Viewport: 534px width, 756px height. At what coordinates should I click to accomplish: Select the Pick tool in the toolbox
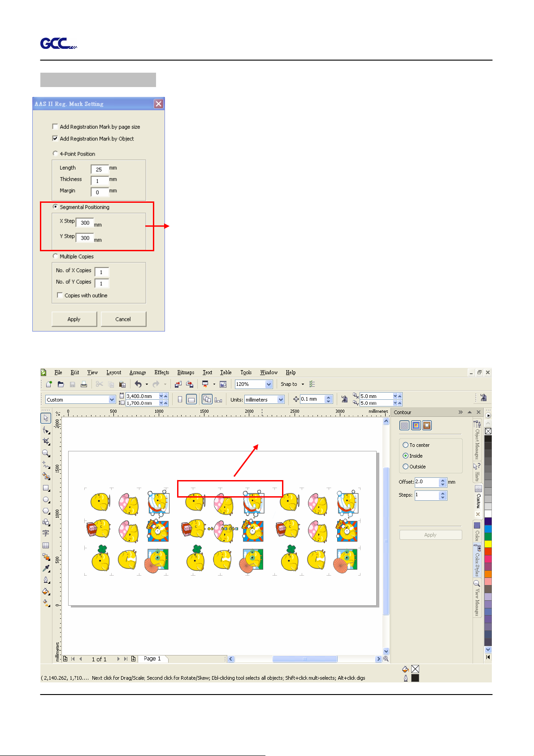[x=46, y=418]
